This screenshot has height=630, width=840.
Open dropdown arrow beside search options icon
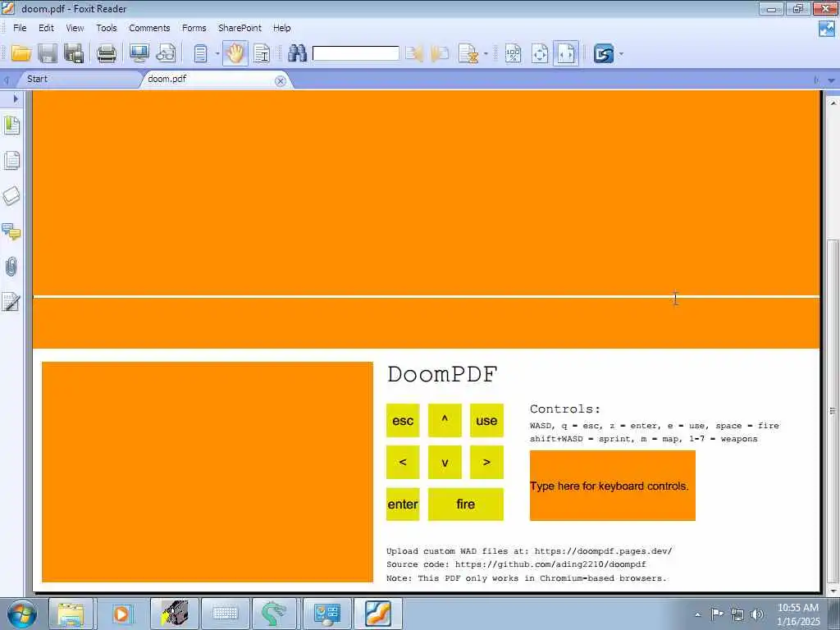486,53
